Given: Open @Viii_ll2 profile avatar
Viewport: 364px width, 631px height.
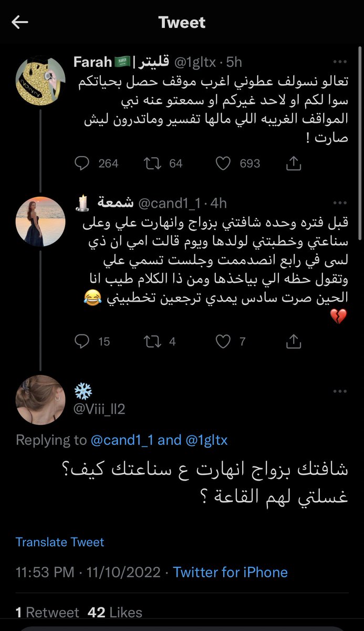Looking at the screenshot, I should 41,400.
